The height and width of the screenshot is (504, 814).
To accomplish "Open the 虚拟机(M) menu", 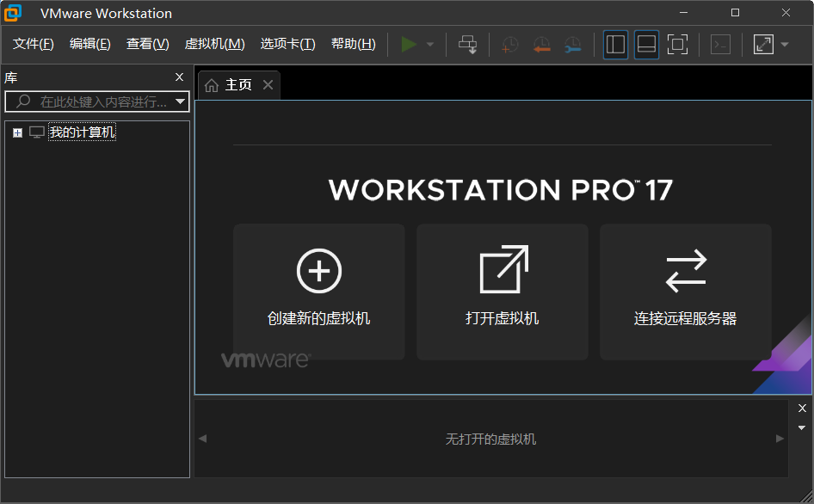I will [214, 44].
